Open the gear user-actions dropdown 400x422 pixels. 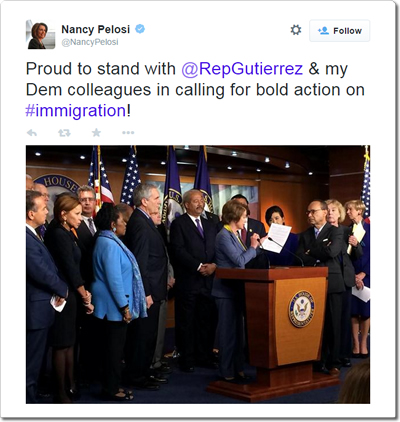[x=296, y=30]
